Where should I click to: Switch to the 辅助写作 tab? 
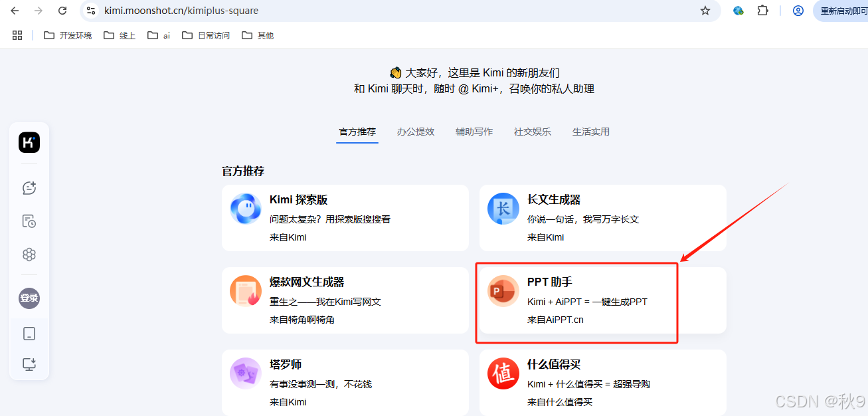[x=474, y=132]
